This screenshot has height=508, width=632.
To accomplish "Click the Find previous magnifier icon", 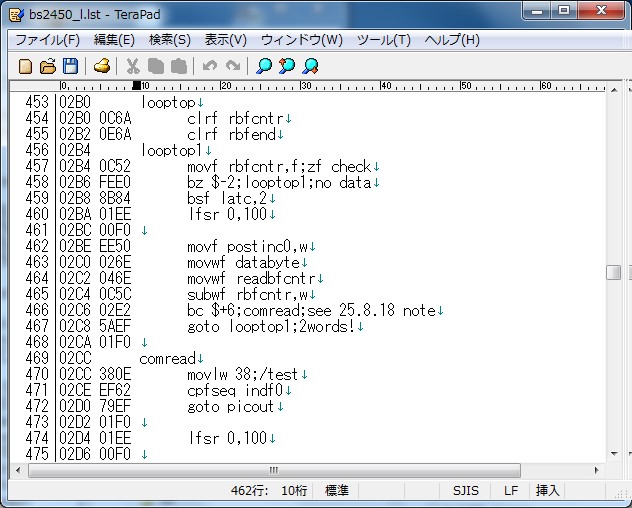I will pos(287,67).
